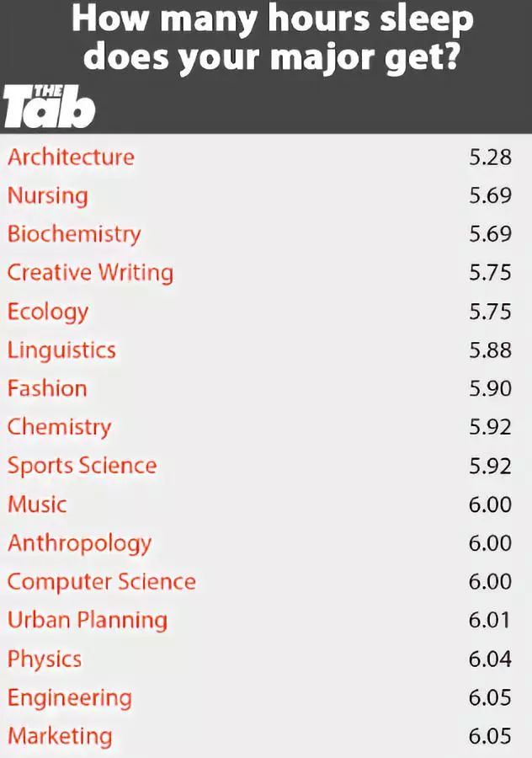Select the Sports Science label

(82, 466)
